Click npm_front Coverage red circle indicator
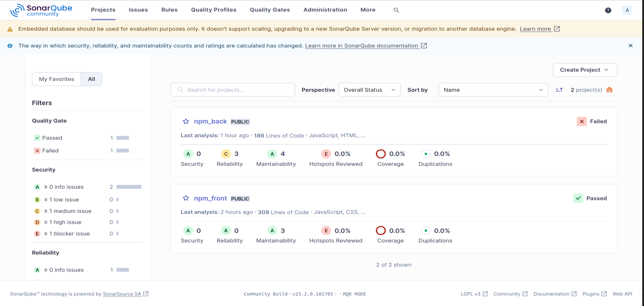Viewport: 644px width, 306px height. point(381,231)
